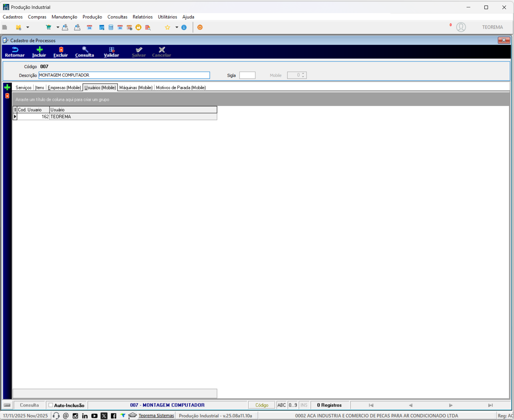This screenshot has width=514, height=420.
Task: Click the Salvar checkmark button
Action: [x=139, y=52]
